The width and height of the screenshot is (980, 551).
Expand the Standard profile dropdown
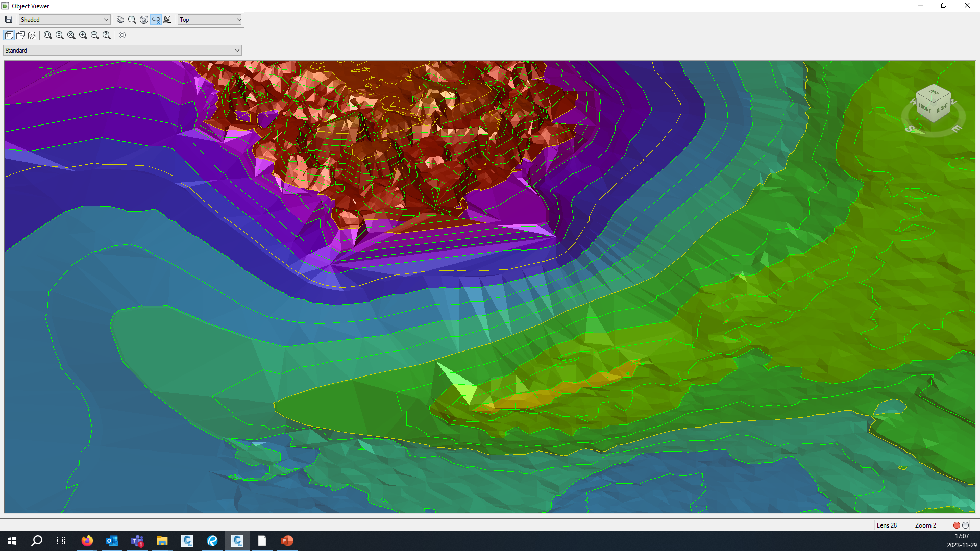237,50
